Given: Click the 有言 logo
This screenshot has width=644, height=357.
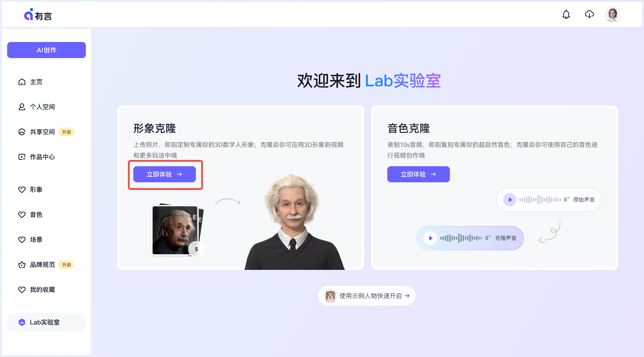Looking at the screenshot, I should pos(38,15).
